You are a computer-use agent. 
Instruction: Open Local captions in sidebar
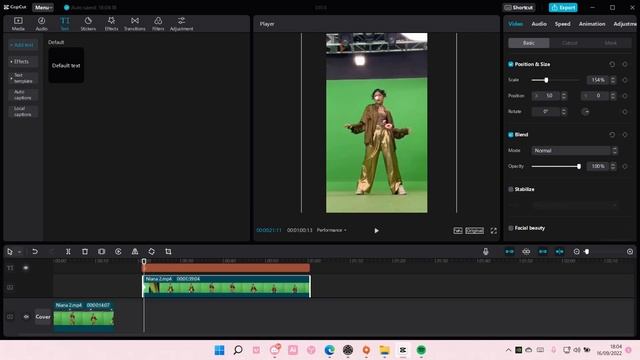(x=23, y=111)
